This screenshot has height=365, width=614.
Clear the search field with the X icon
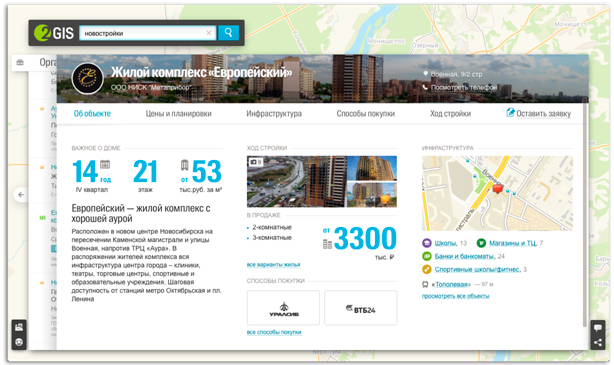pos(209,33)
